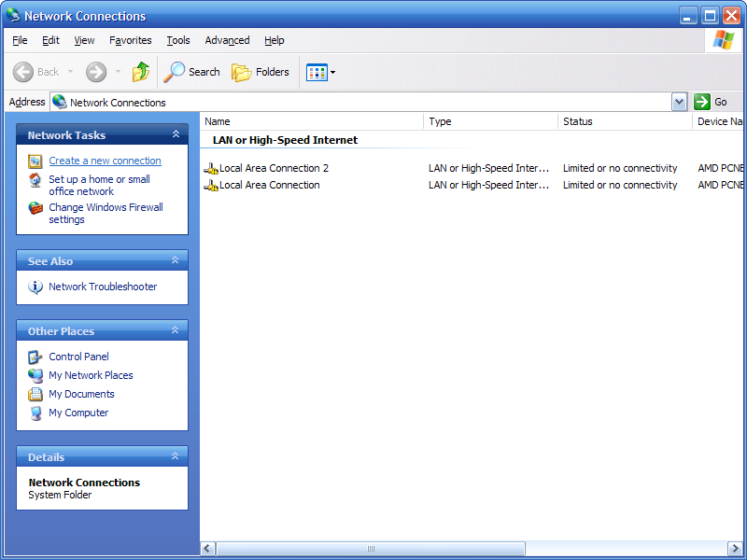Click the Create a new connection link

coord(105,161)
